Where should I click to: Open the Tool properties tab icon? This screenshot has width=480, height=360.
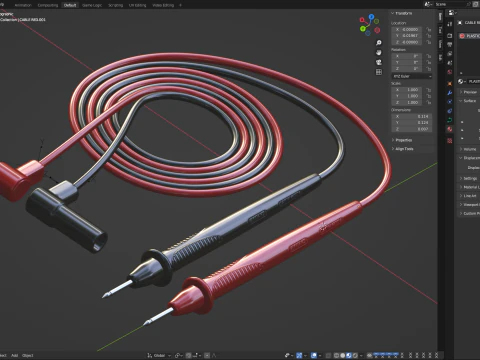450,24
